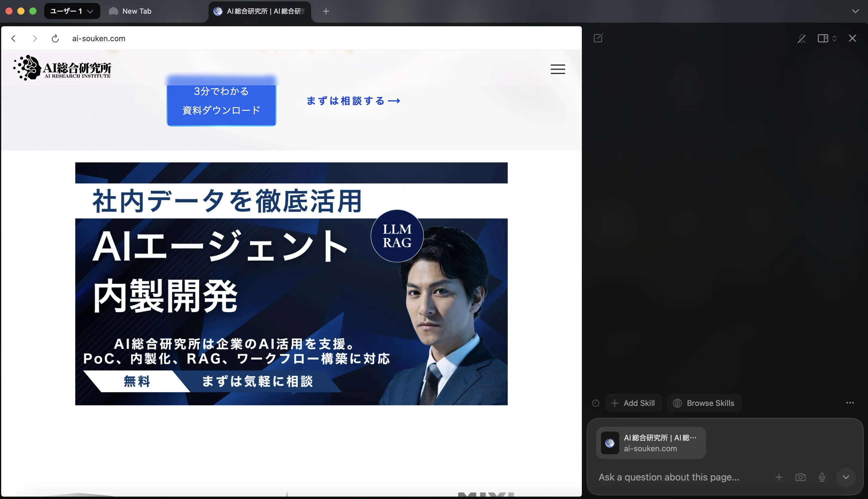This screenshot has height=499, width=868.
Task: Click the history clock icon
Action: [x=596, y=403]
